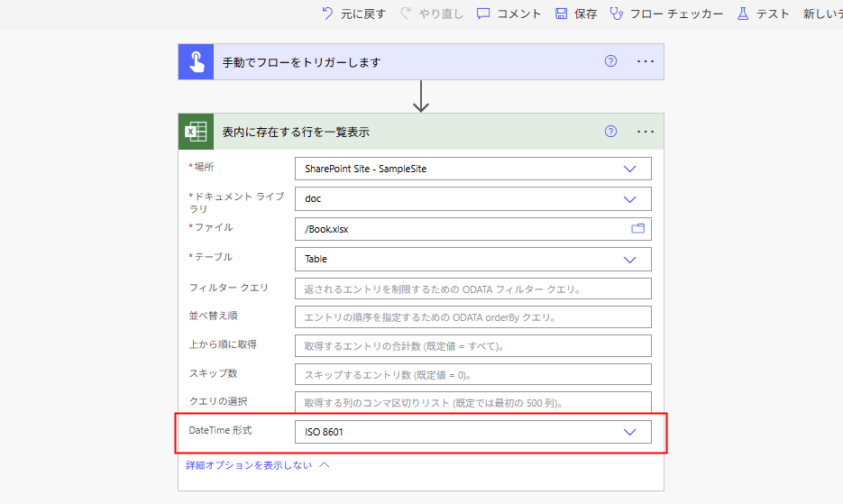
Task: Open help for the manual trigger step
Action: (610, 62)
